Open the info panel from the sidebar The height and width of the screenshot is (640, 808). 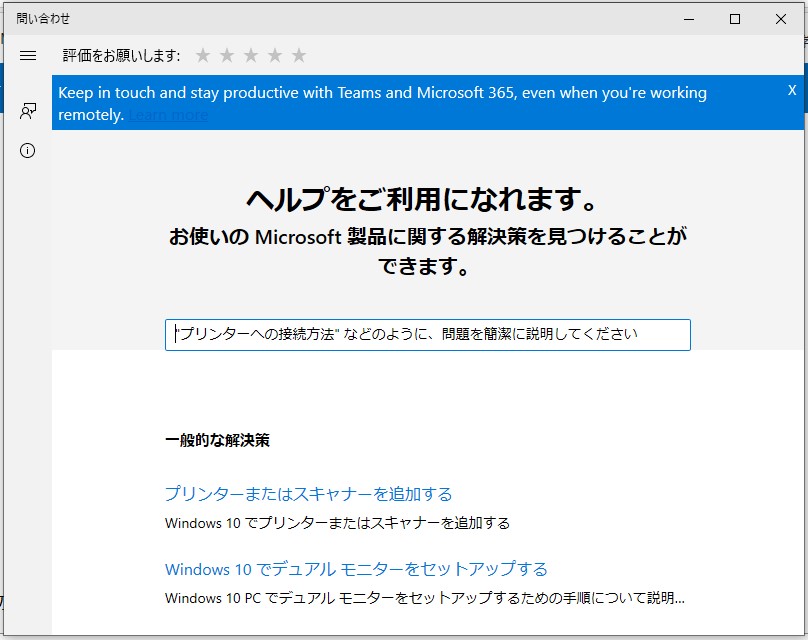click(x=27, y=151)
